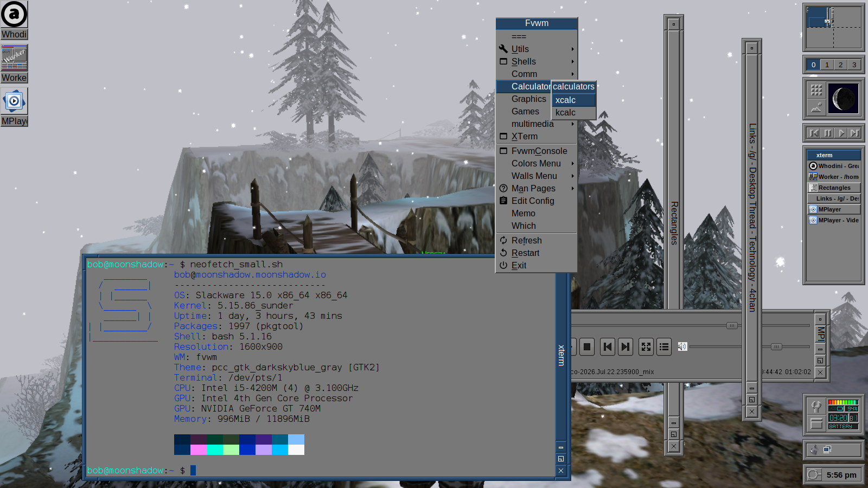This screenshot has width=868, height=488.
Task: Click the MPlayer volume slider handle
Action: click(x=776, y=346)
